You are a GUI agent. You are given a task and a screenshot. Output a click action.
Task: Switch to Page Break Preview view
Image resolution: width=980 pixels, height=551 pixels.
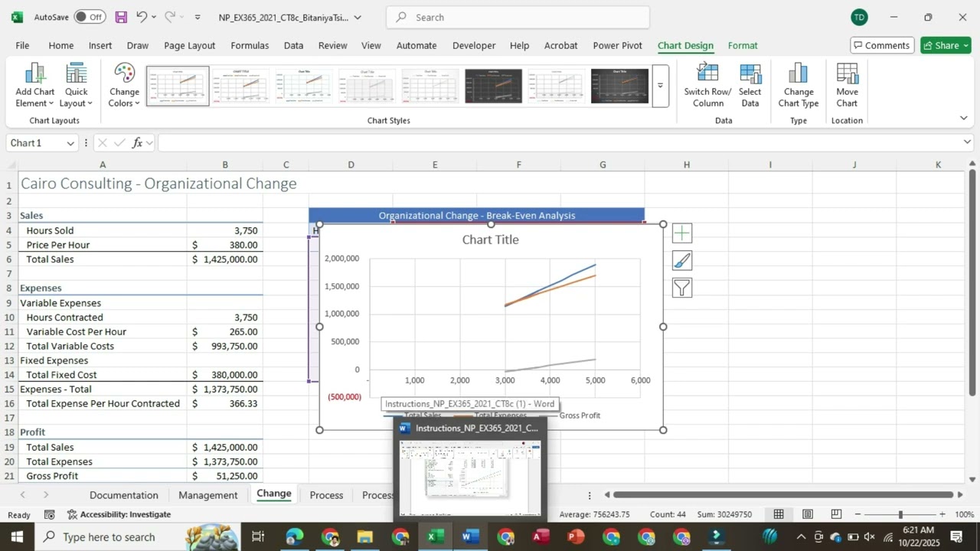836,514
